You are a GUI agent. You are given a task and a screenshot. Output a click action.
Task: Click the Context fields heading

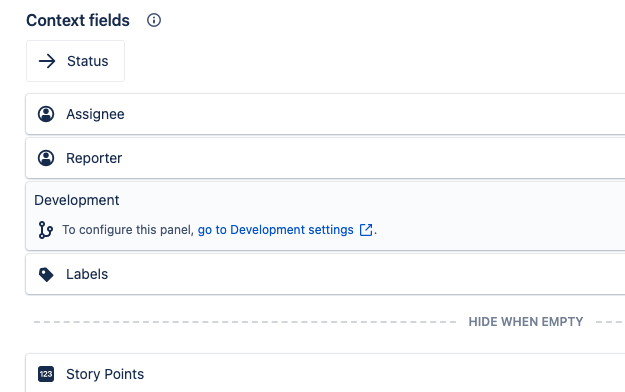[x=78, y=20]
